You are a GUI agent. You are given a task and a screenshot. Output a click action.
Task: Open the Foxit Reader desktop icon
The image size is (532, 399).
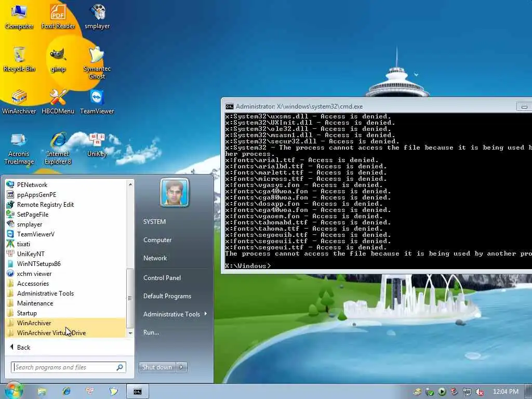coord(58,16)
